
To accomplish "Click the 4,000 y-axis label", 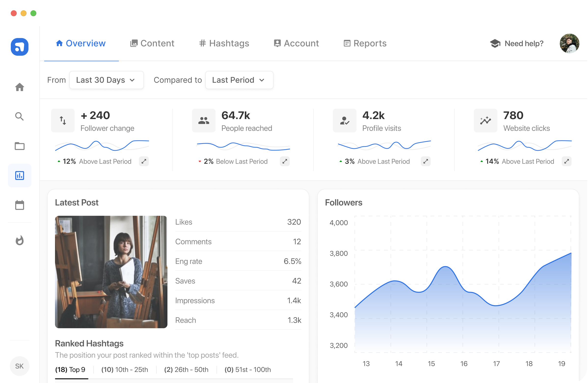I will pos(339,223).
